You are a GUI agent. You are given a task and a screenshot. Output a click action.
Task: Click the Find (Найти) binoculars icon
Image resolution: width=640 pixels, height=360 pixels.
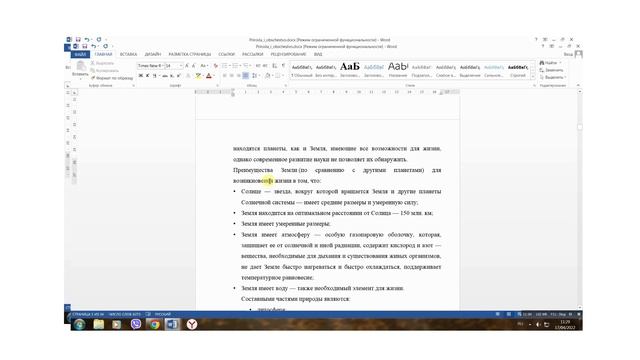542,63
